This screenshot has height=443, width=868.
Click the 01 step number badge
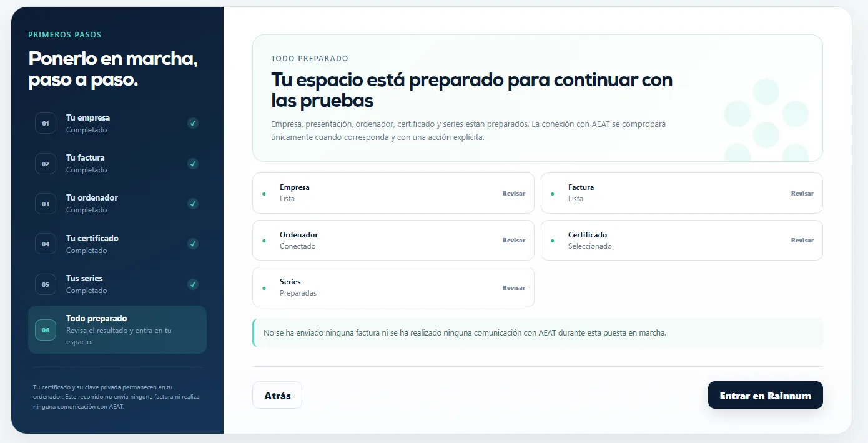pos(46,124)
